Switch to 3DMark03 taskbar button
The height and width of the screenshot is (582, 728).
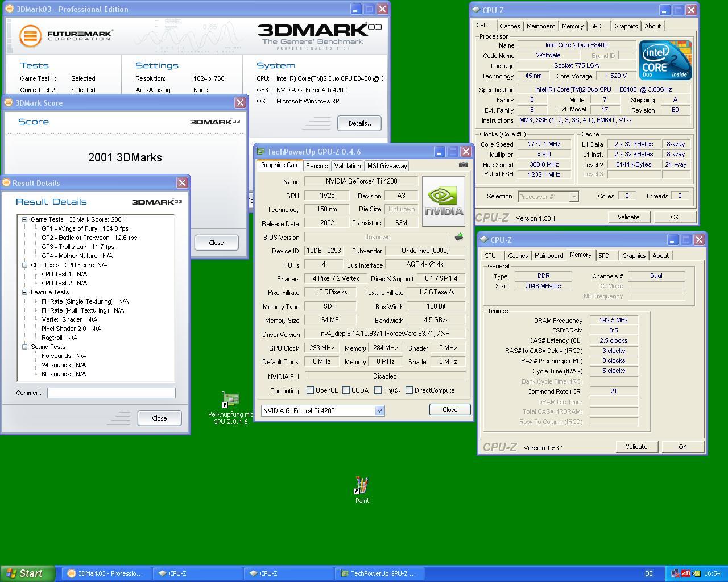106,573
